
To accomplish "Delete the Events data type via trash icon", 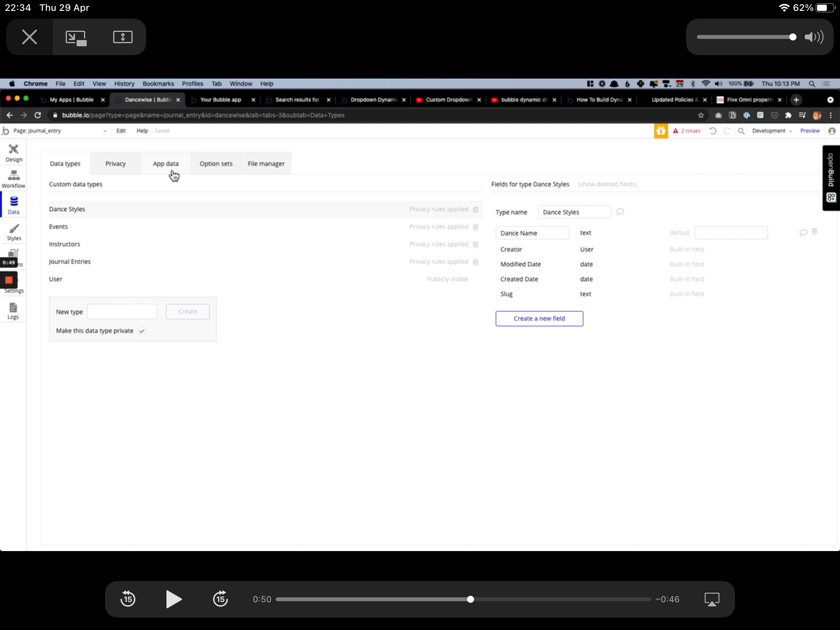I will click(475, 227).
